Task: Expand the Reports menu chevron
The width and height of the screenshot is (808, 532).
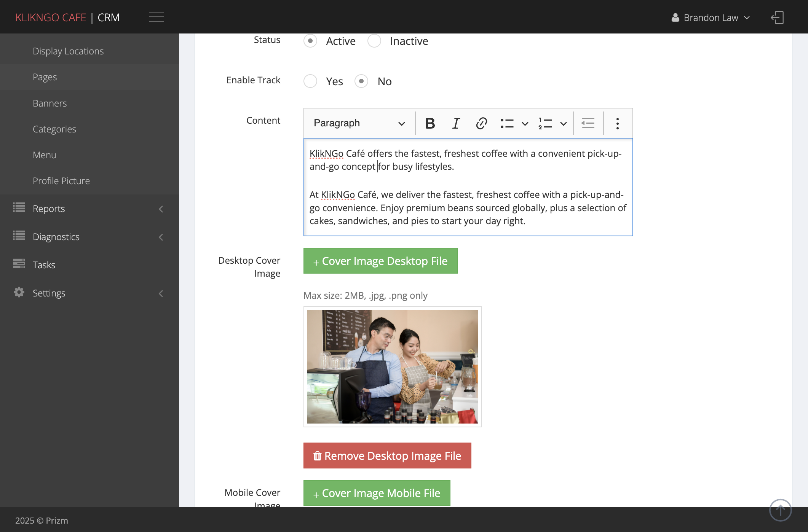Action: pos(161,209)
